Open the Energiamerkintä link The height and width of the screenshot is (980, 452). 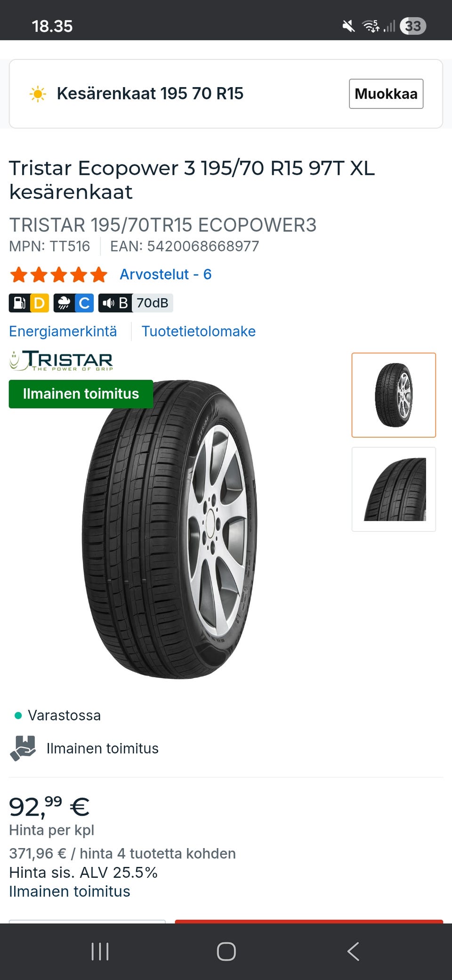63,331
